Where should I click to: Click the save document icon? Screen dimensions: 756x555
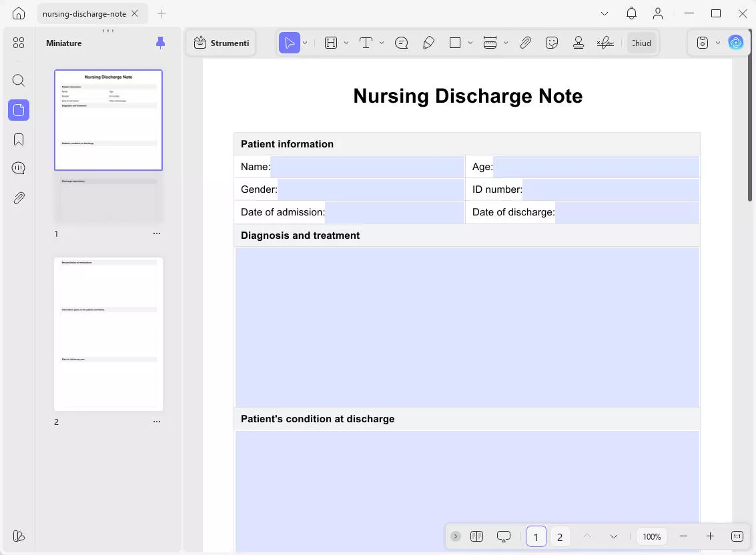tap(703, 43)
